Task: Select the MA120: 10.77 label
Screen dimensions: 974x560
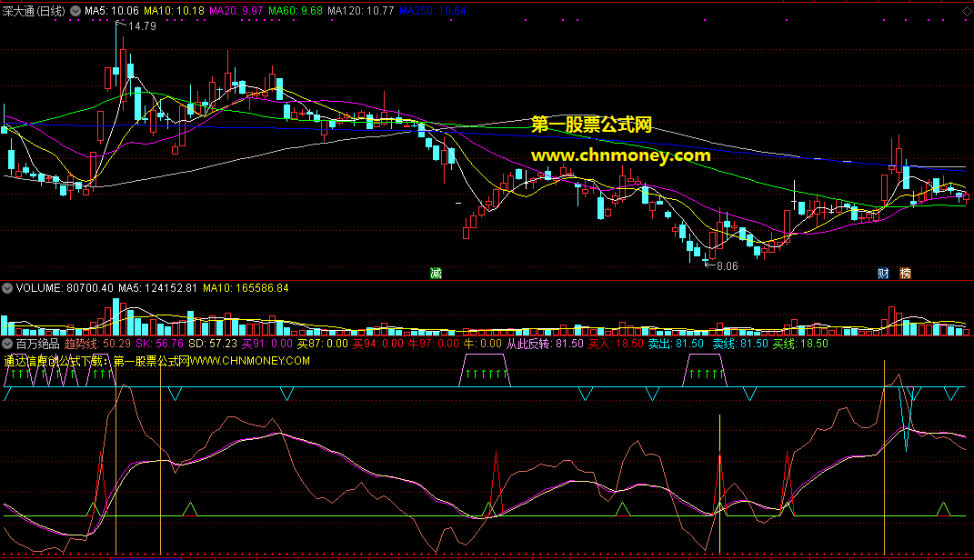Action: click(x=361, y=11)
